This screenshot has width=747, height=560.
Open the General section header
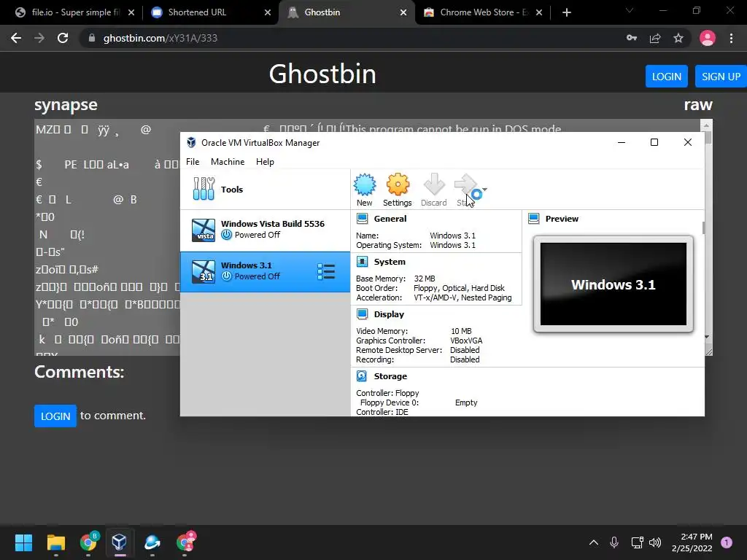pos(390,219)
